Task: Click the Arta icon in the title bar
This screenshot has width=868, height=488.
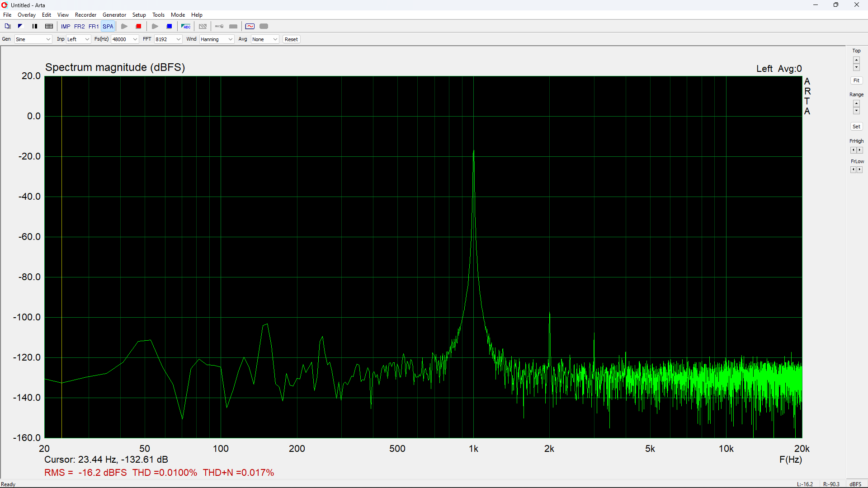Action: pyautogui.click(x=5, y=5)
